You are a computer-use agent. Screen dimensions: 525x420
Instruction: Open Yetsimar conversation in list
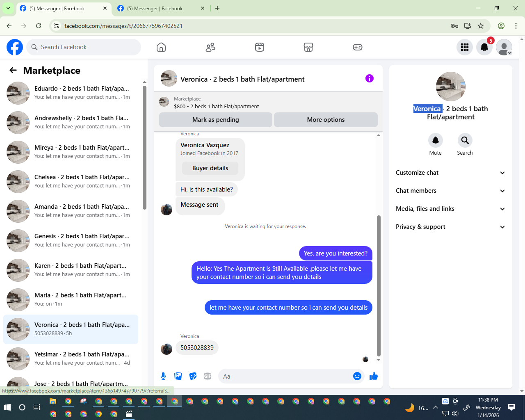tap(71, 359)
